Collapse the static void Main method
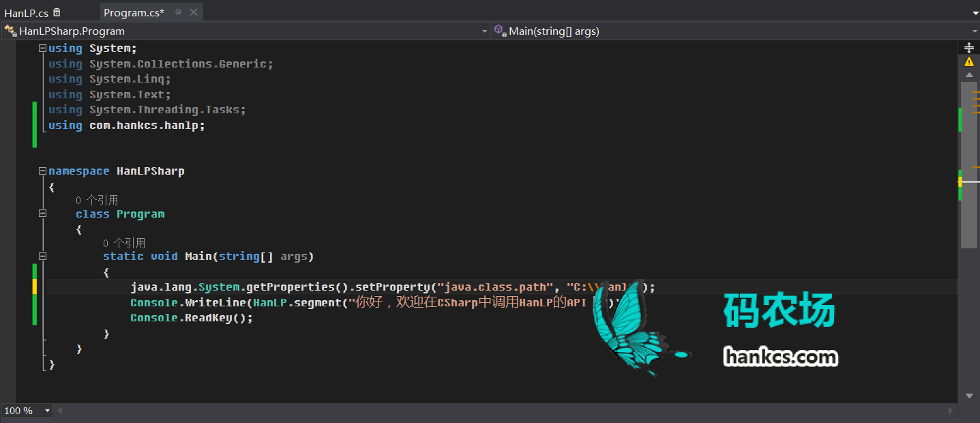This screenshot has width=980, height=423. (42, 257)
